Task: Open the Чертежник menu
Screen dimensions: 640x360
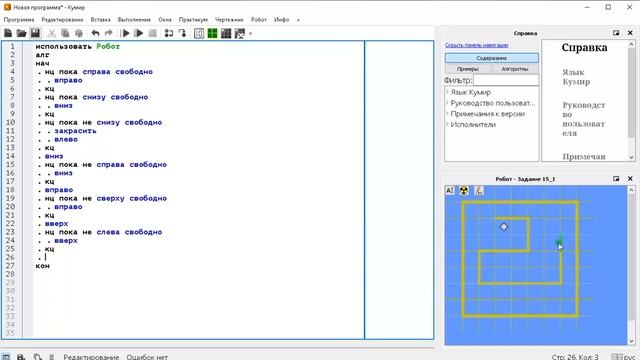Action: [229, 20]
